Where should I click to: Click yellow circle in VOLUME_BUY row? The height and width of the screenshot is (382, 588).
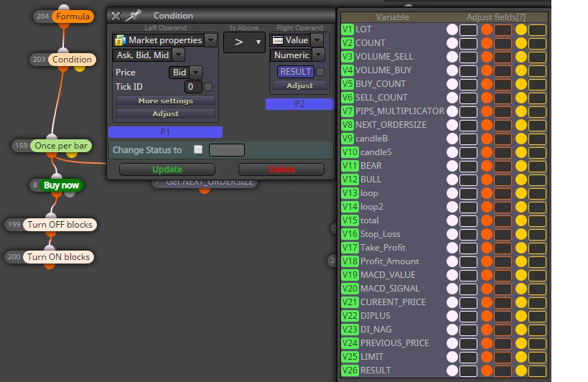click(521, 70)
